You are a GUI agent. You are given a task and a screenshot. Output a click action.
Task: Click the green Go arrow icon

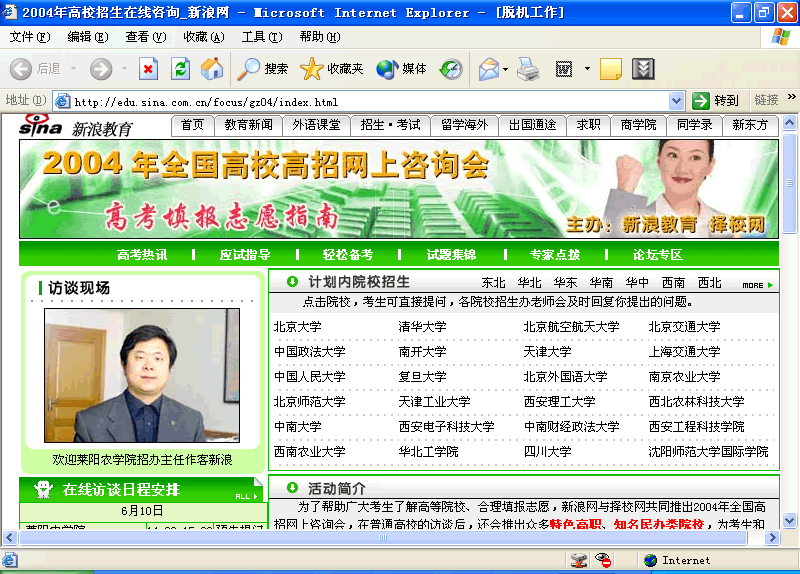pyautogui.click(x=701, y=101)
